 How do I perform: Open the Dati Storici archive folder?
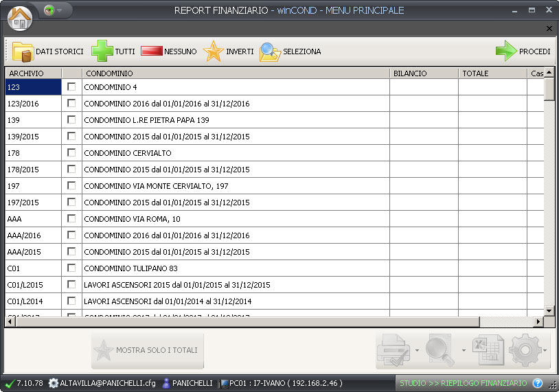23,52
